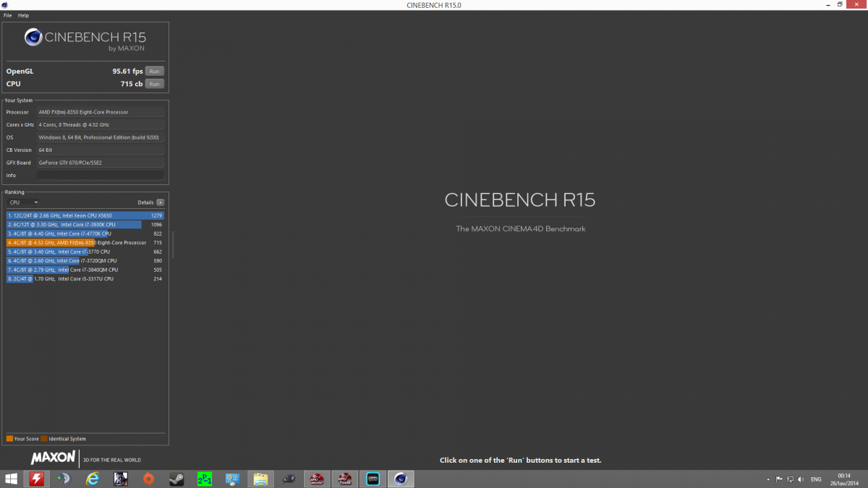Screen dimensions: 868x488
Task: Open the network status tray icon
Action: point(791,479)
